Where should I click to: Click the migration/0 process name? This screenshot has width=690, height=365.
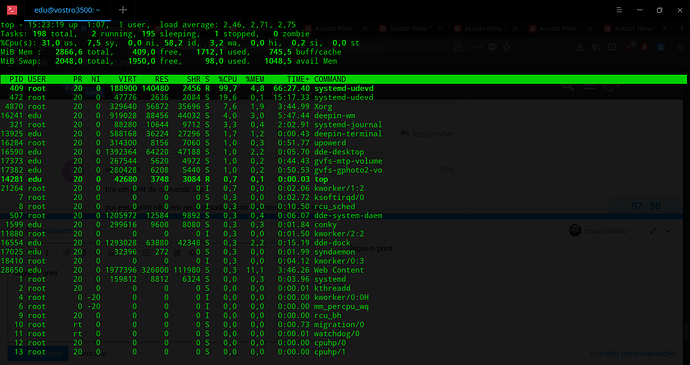point(339,324)
